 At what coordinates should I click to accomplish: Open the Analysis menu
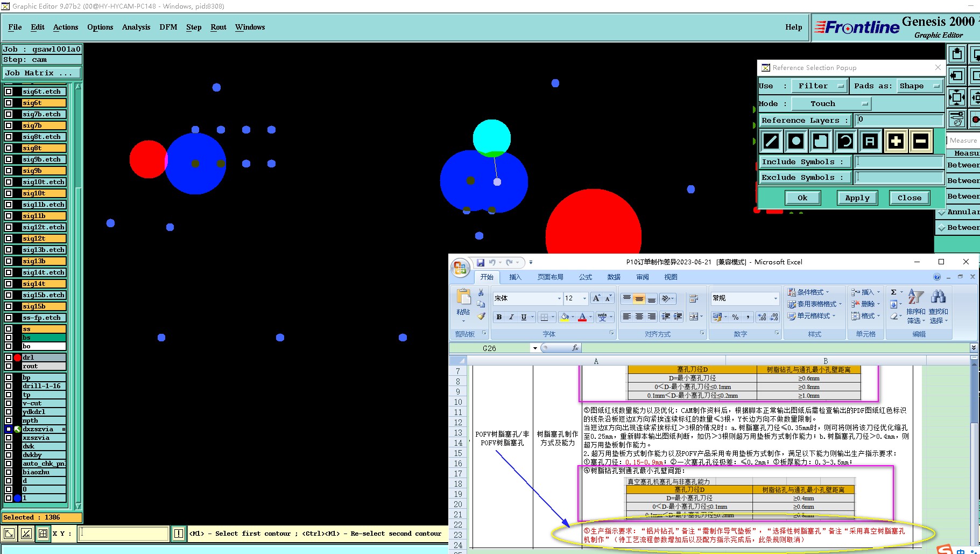(x=136, y=27)
